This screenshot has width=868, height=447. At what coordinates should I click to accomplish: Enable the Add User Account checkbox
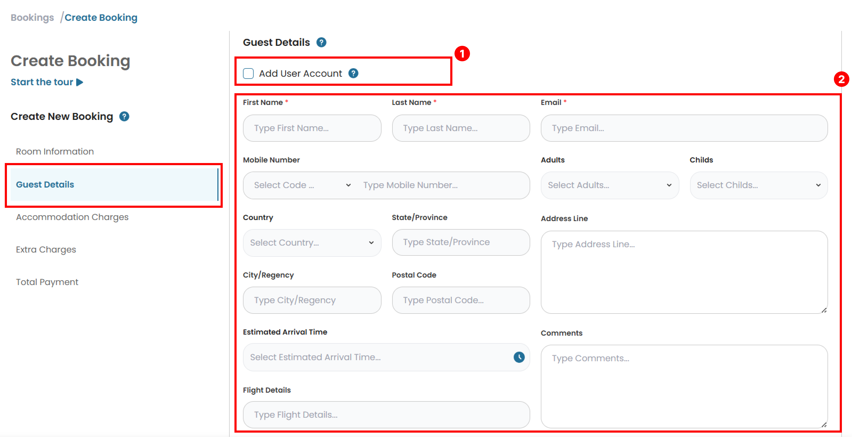click(248, 74)
